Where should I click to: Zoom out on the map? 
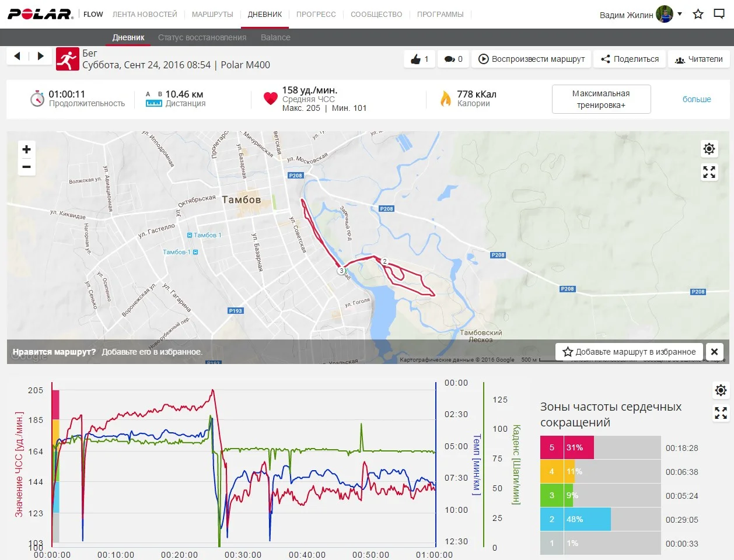pyautogui.click(x=26, y=167)
